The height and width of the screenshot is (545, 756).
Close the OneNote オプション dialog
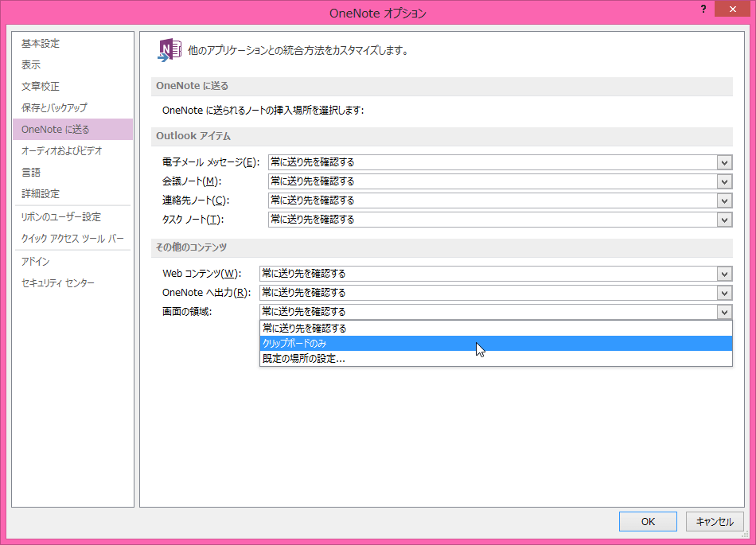[x=732, y=10]
